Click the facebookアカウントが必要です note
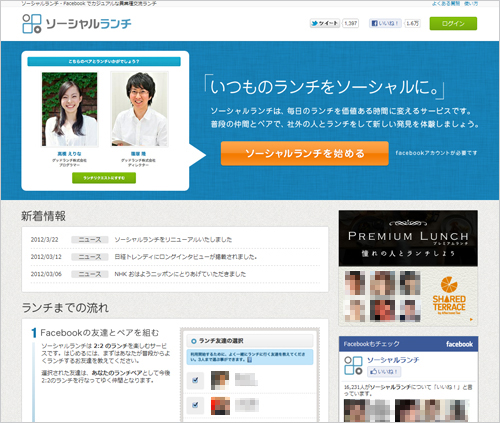This screenshot has width=500, height=423. tap(436, 153)
